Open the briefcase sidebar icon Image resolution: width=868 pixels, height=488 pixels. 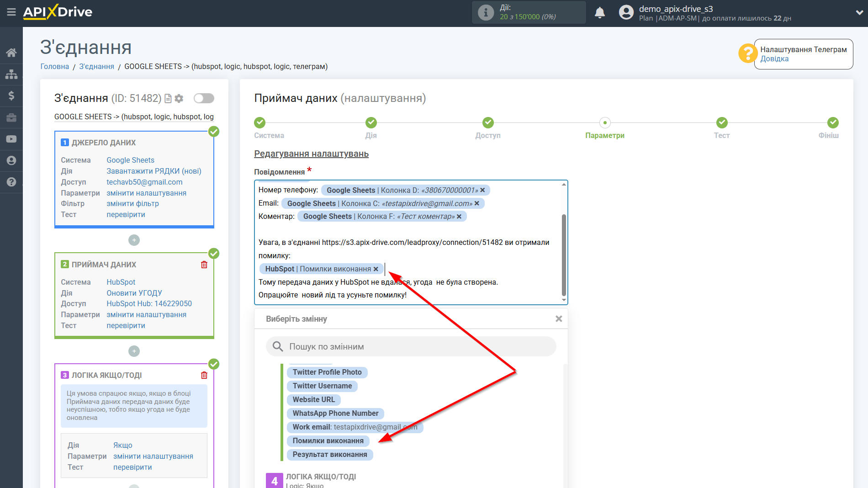pos(11,117)
